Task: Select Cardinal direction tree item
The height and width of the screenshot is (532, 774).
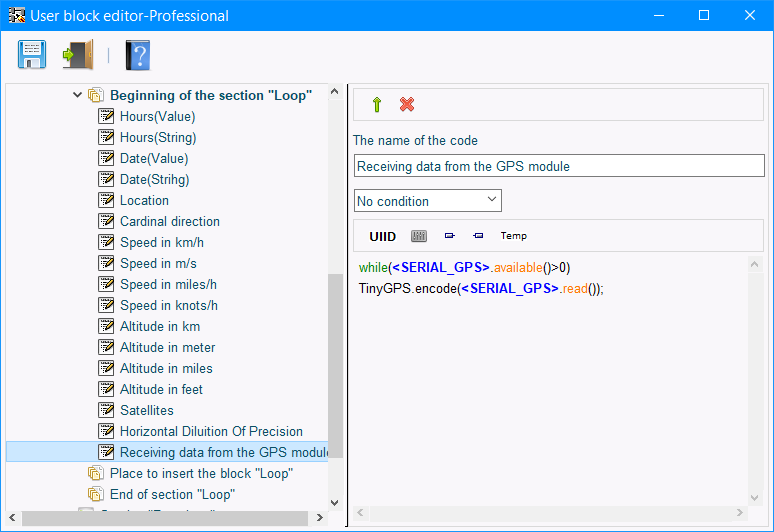Action: coord(170,221)
